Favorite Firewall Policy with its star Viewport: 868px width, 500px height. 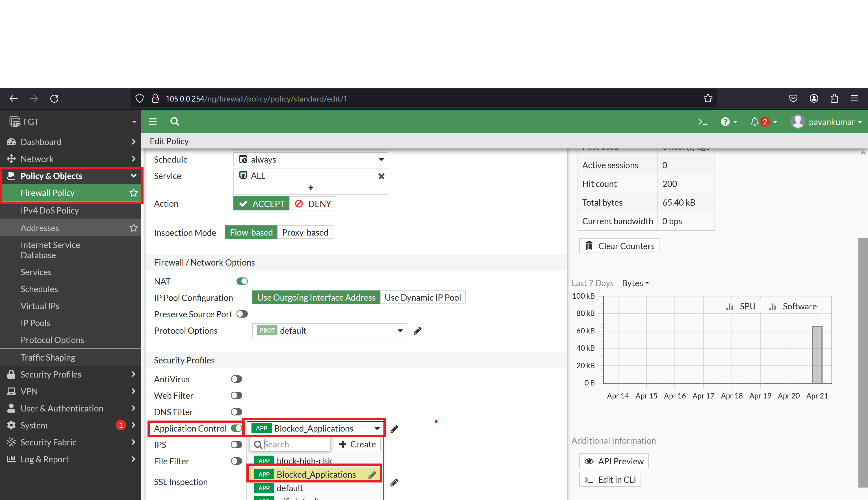click(133, 193)
